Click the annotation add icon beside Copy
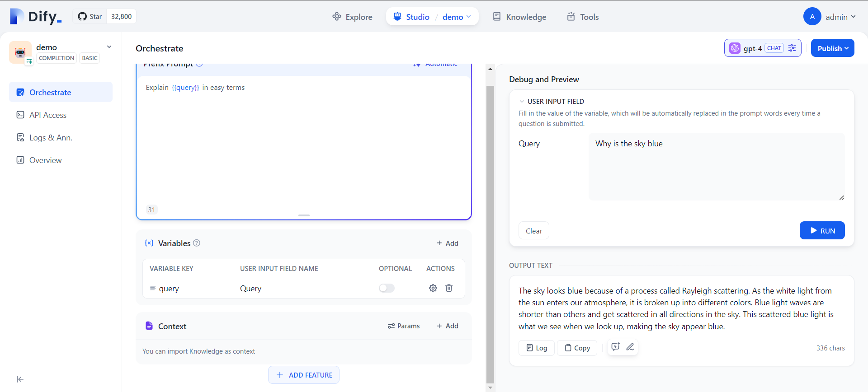Viewport: 868px width, 392px height. coord(615,347)
